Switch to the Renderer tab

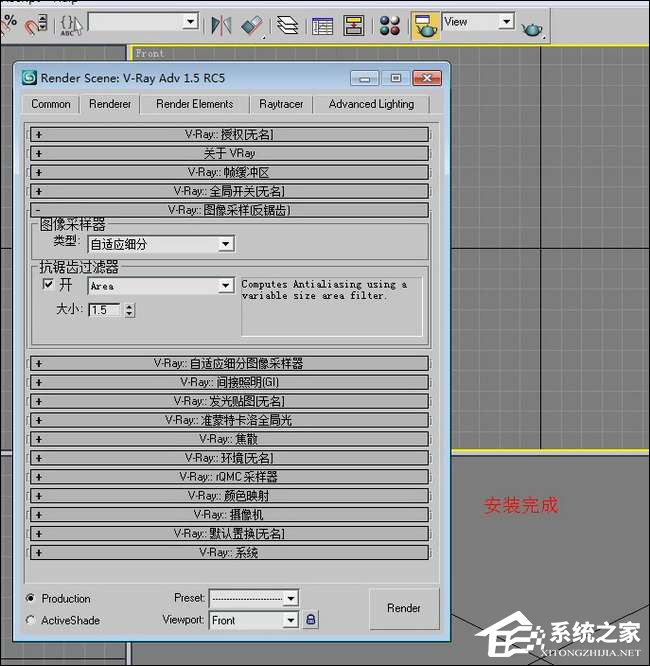110,104
